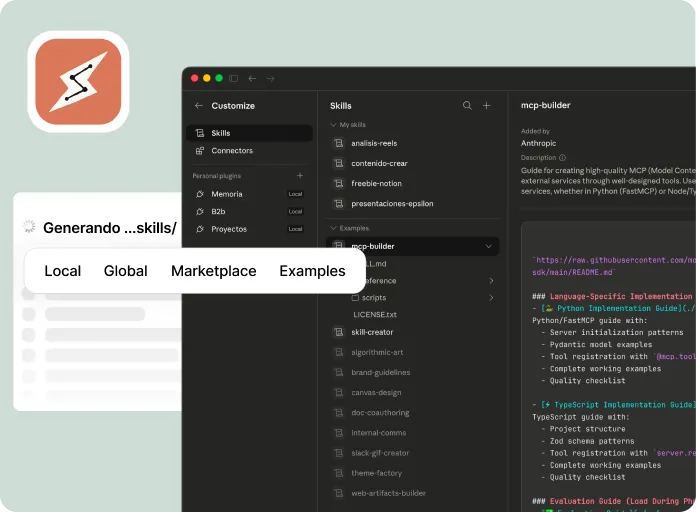Expand the scripts folder chevron
Screen dimensions: 696x512
pos(491,298)
